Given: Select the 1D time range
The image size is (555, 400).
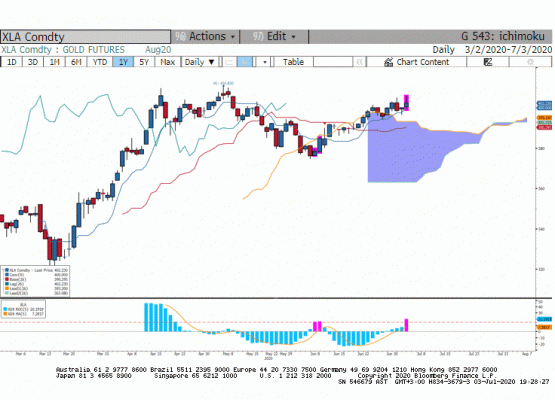Looking at the screenshot, I should [12, 62].
